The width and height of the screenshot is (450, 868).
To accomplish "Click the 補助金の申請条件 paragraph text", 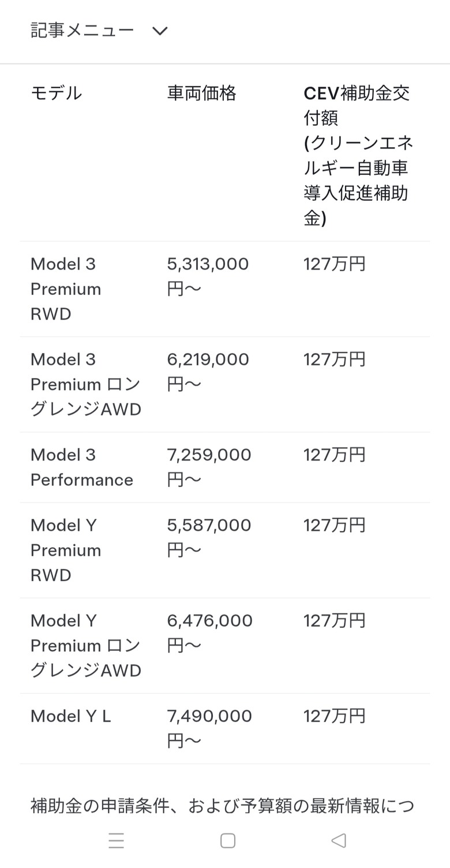I will [223, 806].
